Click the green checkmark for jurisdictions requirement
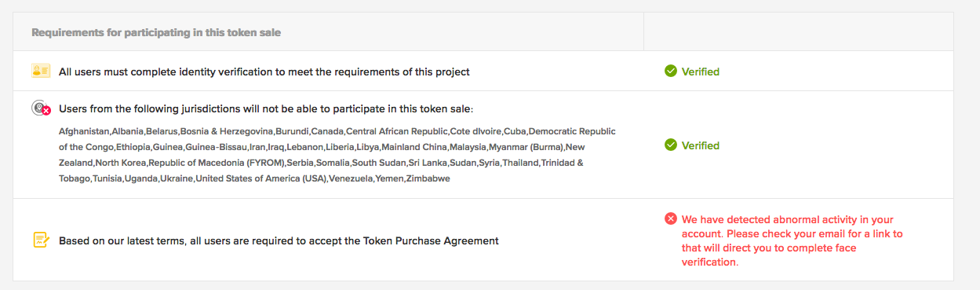The width and height of the screenshot is (980, 290). pos(671,145)
